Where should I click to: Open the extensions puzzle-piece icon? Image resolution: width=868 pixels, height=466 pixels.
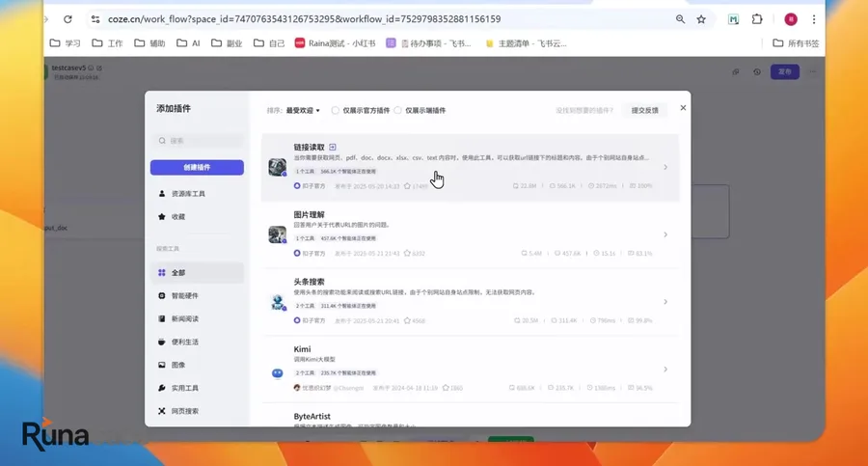tap(757, 19)
